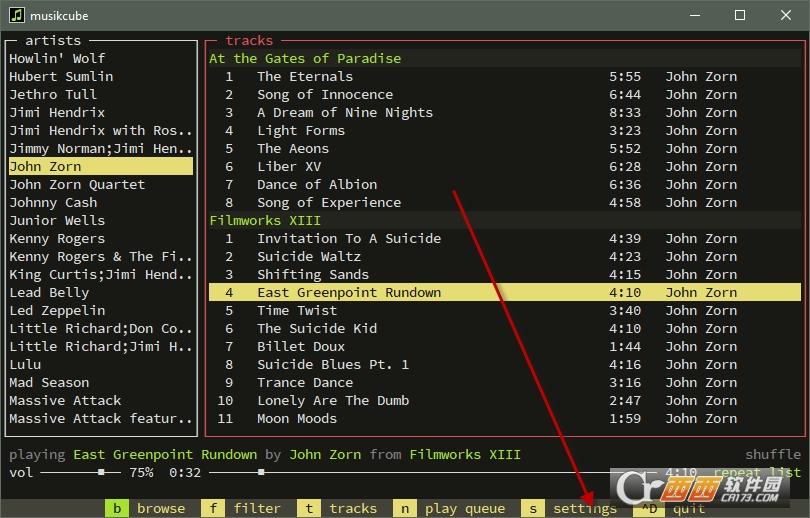Open the filter view in bottom bar
Screen dimensions: 810x518
click(241, 508)
